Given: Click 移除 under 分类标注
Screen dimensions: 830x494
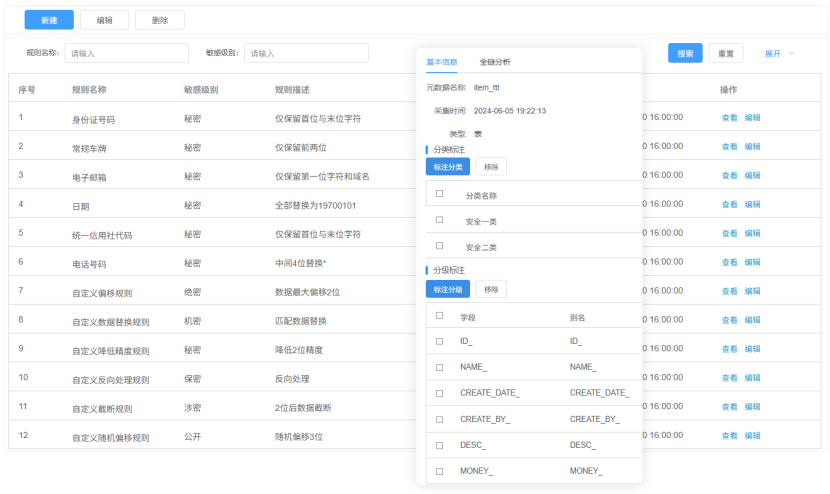Looking at the screenshot, I should pos(491,167).
